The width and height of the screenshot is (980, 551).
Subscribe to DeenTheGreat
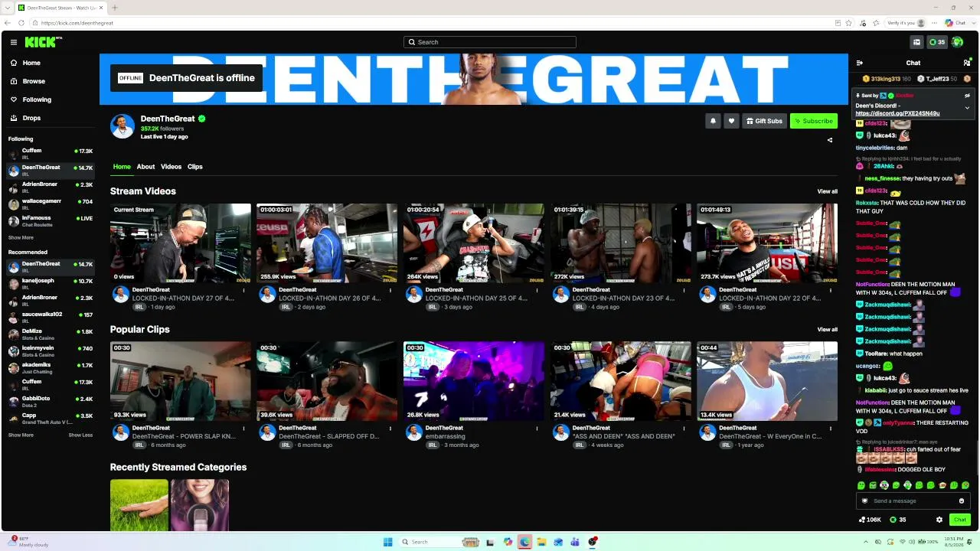tap(813, 121)
